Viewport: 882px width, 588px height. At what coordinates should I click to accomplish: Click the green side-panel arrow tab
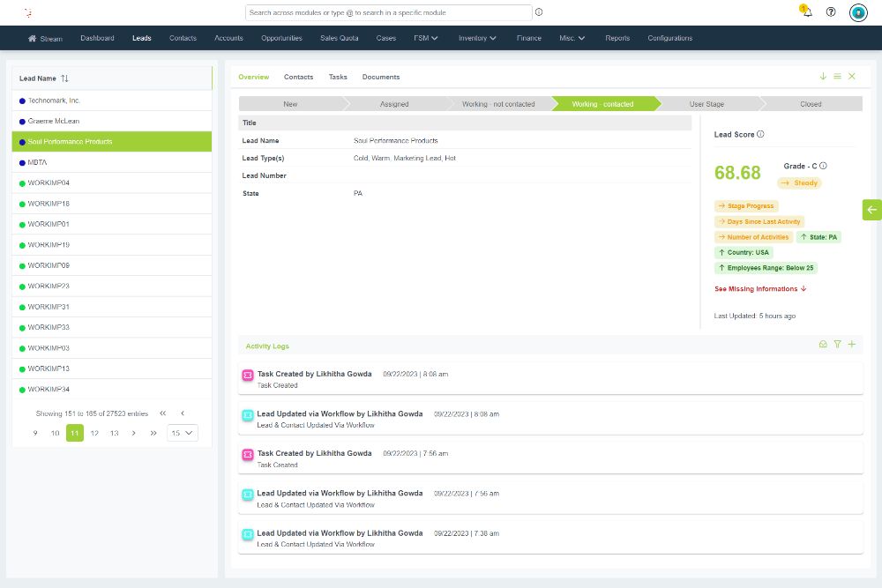coord(871,209)
